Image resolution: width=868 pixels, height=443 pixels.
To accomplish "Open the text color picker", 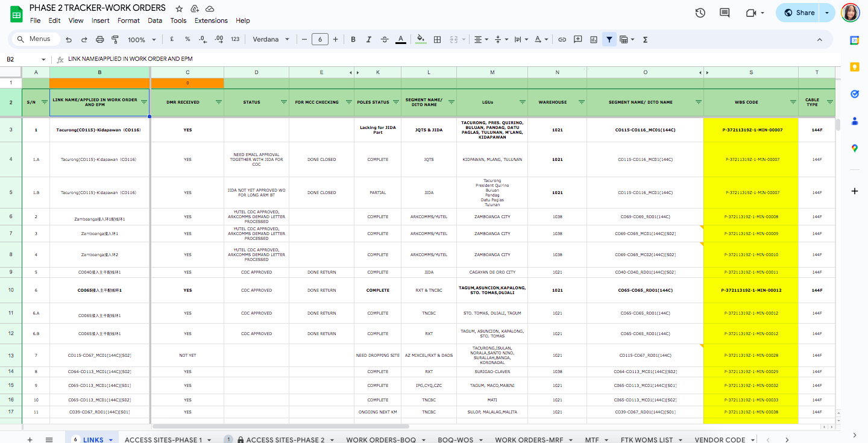I will [401, 39].
